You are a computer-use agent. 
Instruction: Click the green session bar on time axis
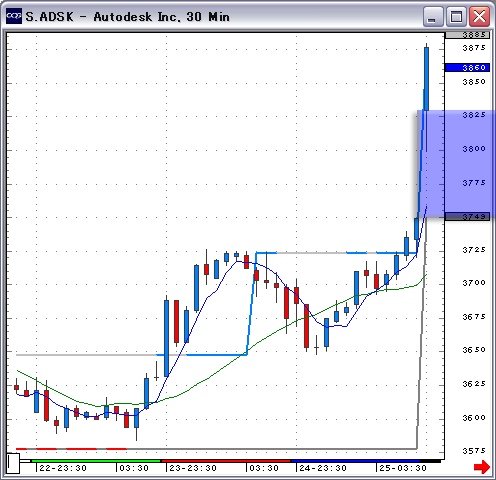tap(96, 461)
